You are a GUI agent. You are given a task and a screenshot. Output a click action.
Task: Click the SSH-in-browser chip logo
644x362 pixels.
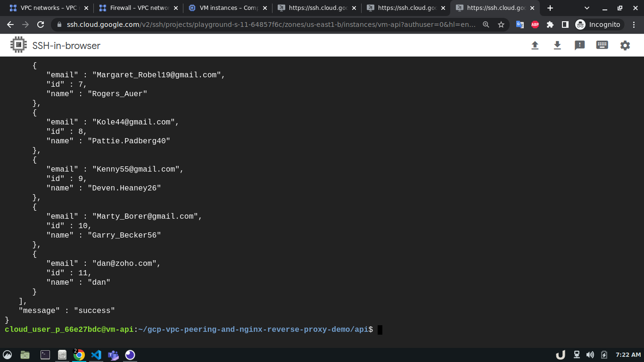[18, 45]
